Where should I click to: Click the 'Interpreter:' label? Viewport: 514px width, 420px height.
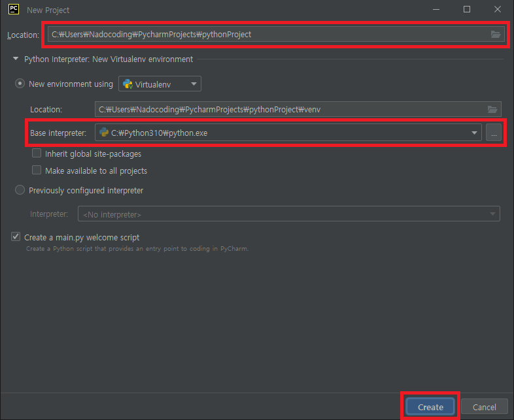[49, 214]
